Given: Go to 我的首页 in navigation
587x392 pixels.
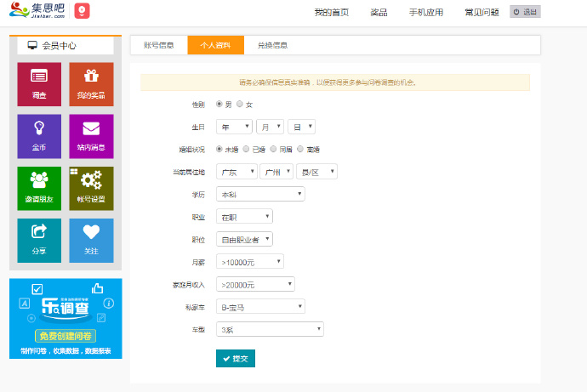Looking at the screenshot, I should 331,12.
